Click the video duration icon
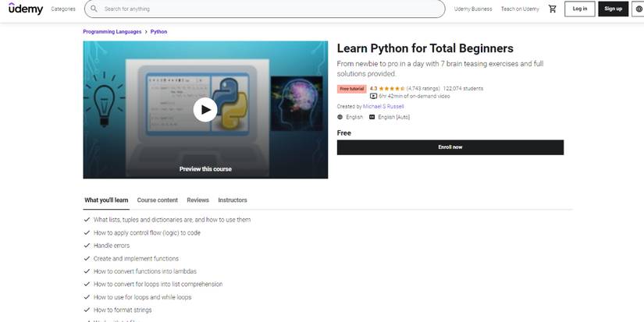This screenshot has width=644, height=322. pyautogui.click(x=373, y=97)
